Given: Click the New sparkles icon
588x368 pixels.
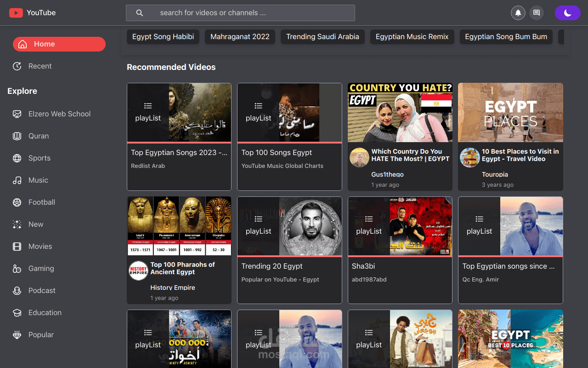Looking at the screenshot, I should pos(17,224).
